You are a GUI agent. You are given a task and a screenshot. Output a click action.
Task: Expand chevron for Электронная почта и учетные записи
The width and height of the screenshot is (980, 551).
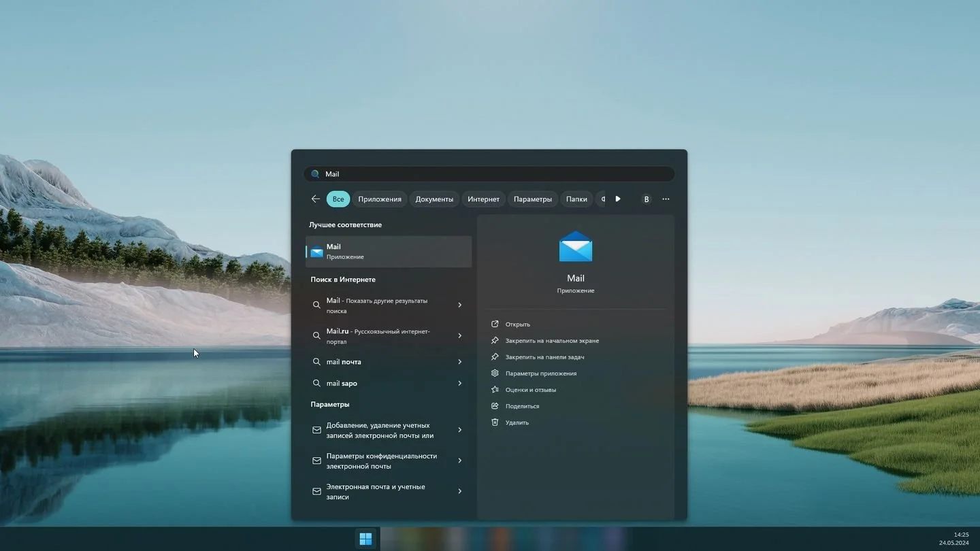coord(460,492)
